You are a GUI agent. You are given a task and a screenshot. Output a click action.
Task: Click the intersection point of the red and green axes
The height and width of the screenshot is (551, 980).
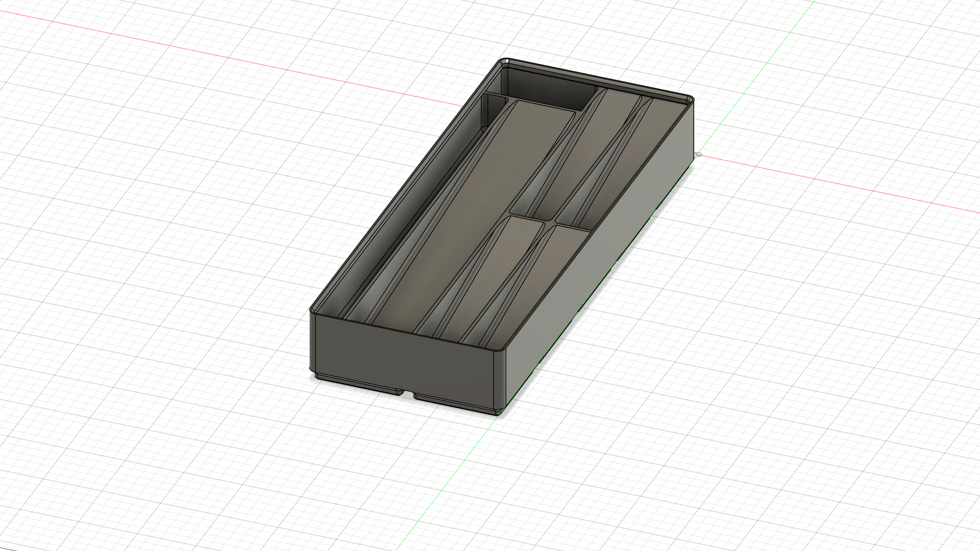(698, 153)
